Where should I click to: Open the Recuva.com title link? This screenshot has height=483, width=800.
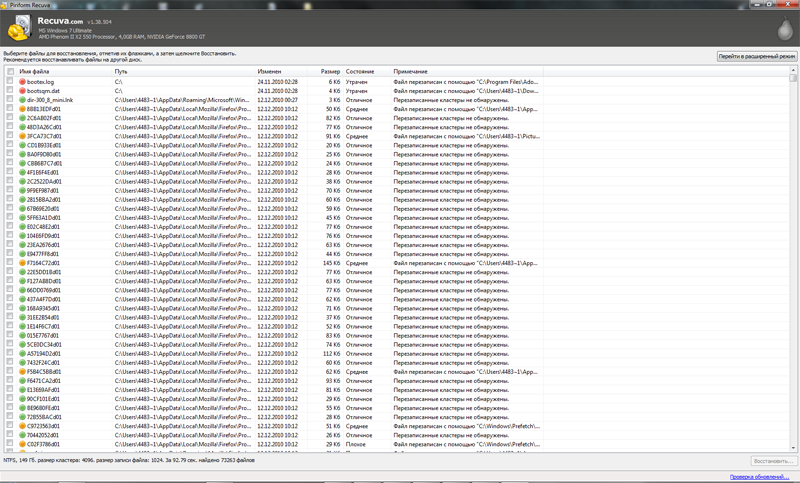pos(60,21)
